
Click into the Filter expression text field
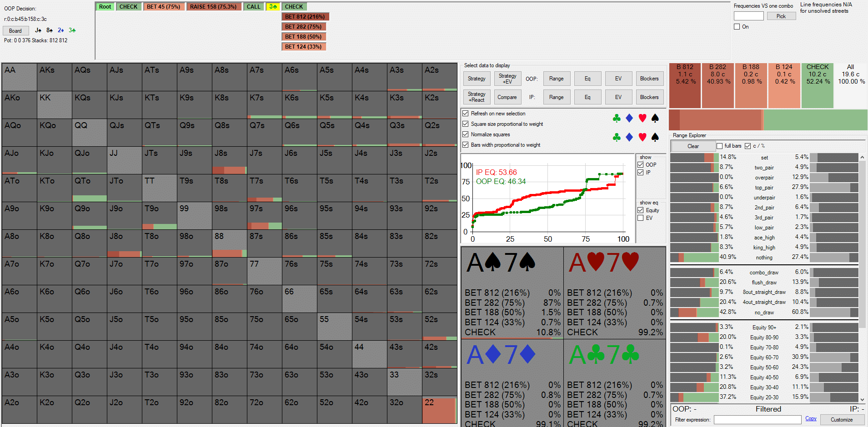coord(757,420)
